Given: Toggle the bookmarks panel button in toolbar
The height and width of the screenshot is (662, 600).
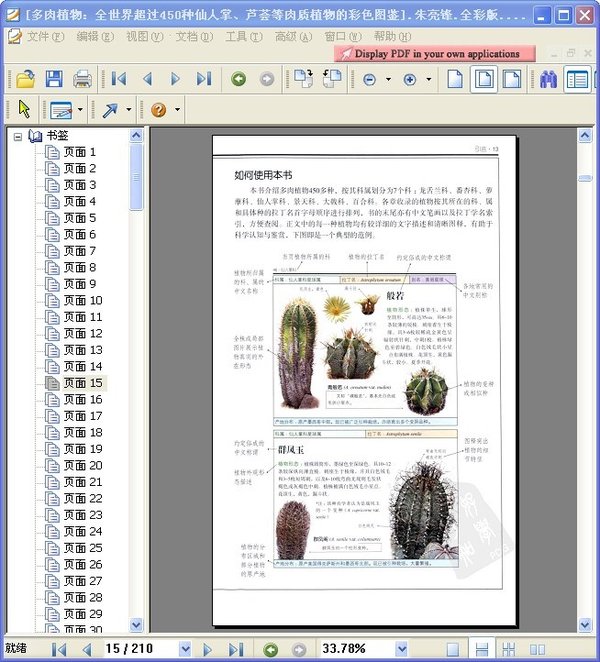Looking at the screenshot, I should coord(577,79).
